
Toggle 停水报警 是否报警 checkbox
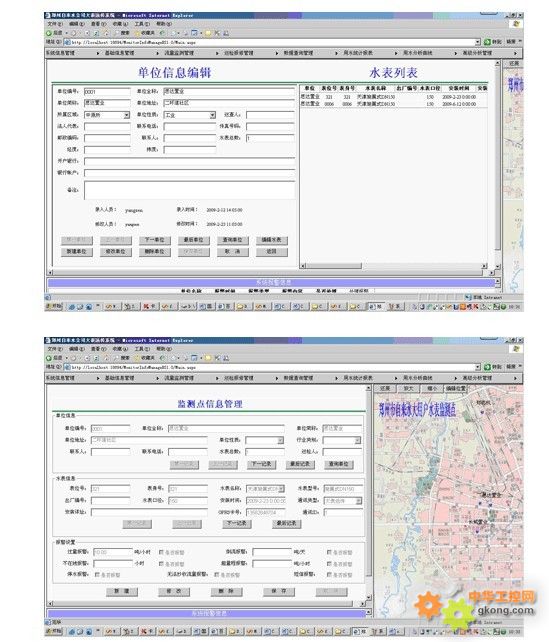coord(97,575)
